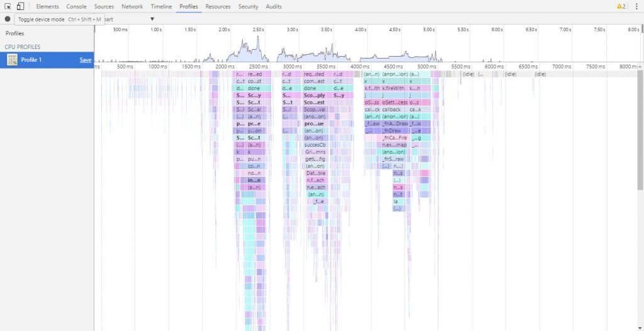Select the n.e...ach flame bar
The width and height of the screenshot is (644, 331).
tap(316, 187)
